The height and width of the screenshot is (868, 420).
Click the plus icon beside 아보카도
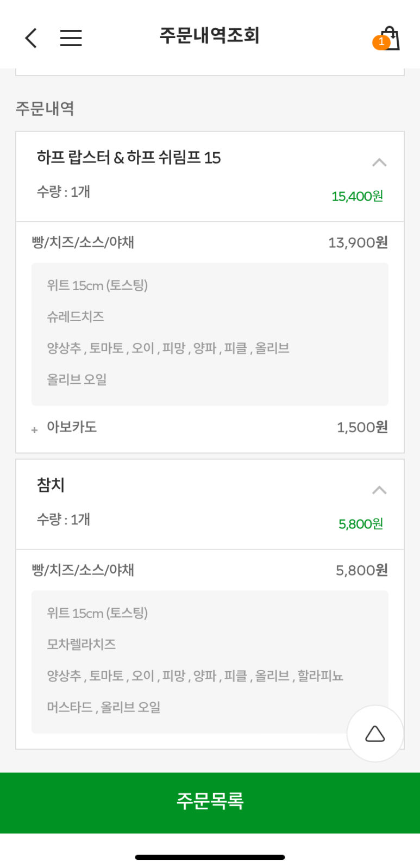click(35, 430)
